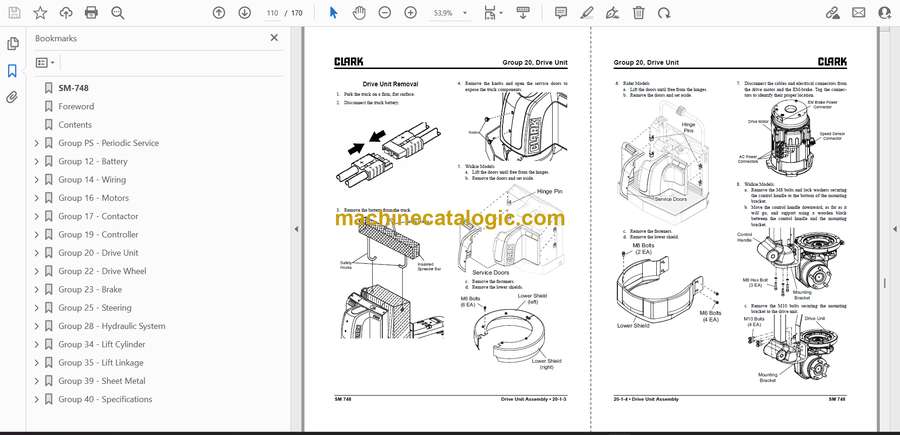Open the Foreword bookmark

pyautogui.click(x=76, y=106)
